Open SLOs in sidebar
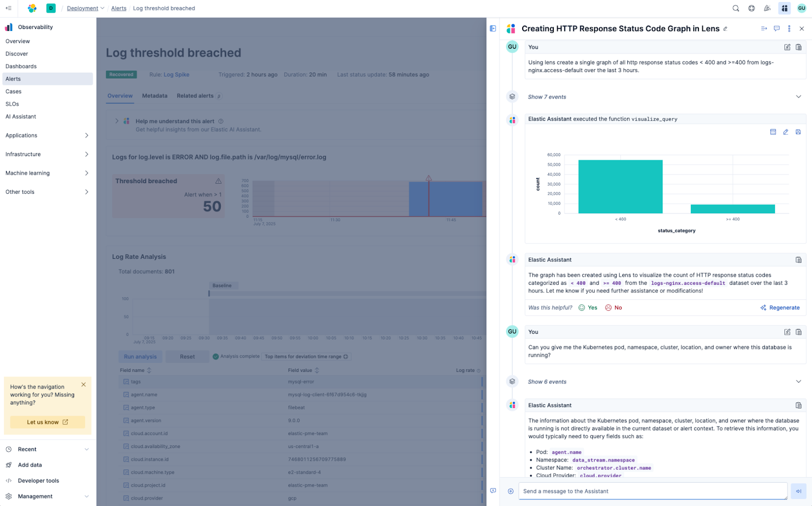Viewport: 812px width, 506px height. [12, 104]
